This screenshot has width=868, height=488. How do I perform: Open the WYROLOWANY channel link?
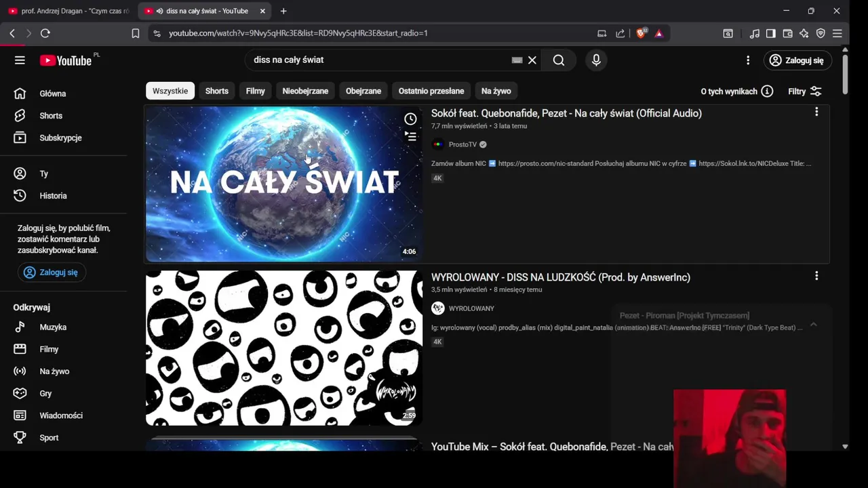(471, 308)
